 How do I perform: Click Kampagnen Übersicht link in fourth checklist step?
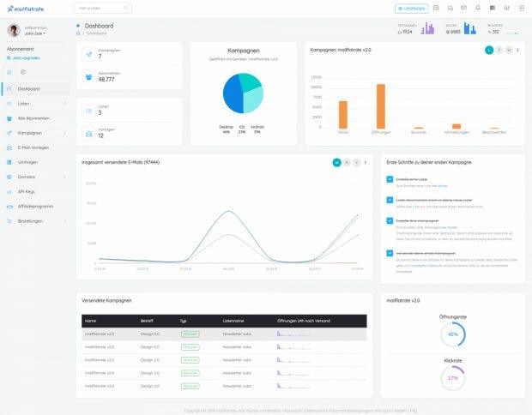pyautogui.click(x=426, y=266)
